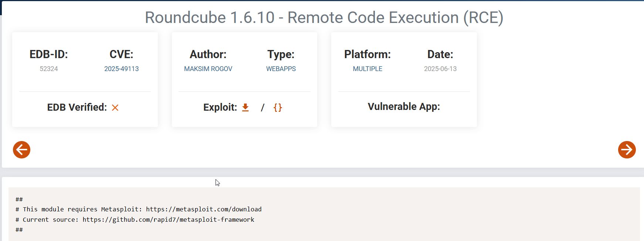Click the 'Author:' heading
This screenshot has height=241, width=644.
point(208,54)
